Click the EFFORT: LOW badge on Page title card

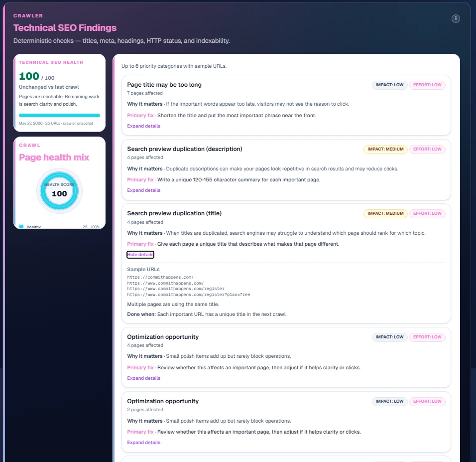click(x=427, y=85)
